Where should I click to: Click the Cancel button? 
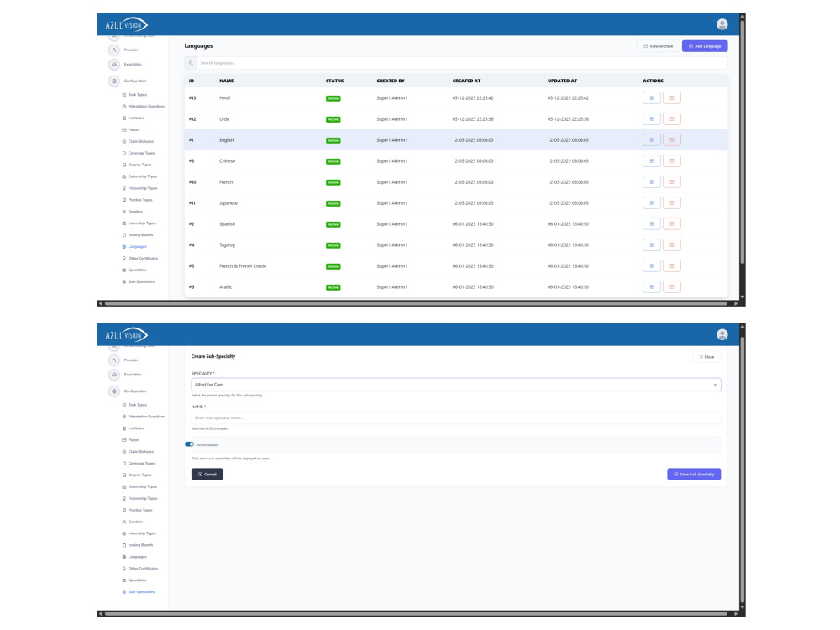pos(207,474)
